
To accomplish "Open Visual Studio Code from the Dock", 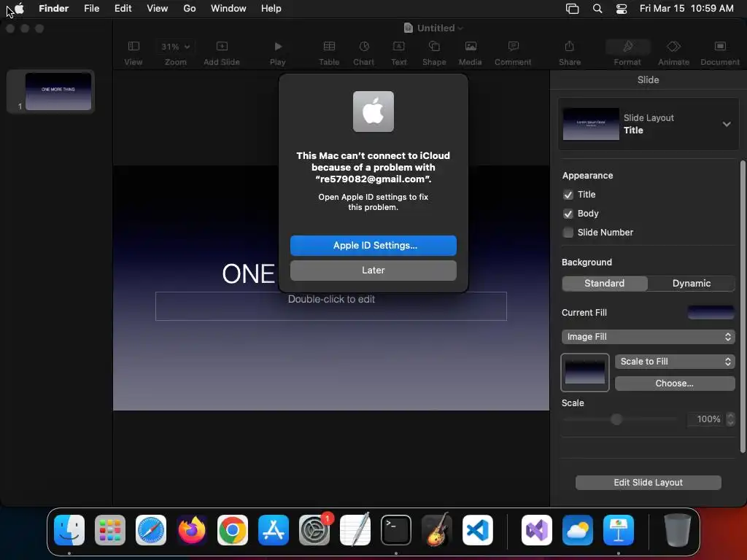I will click(x=478, y=530).
